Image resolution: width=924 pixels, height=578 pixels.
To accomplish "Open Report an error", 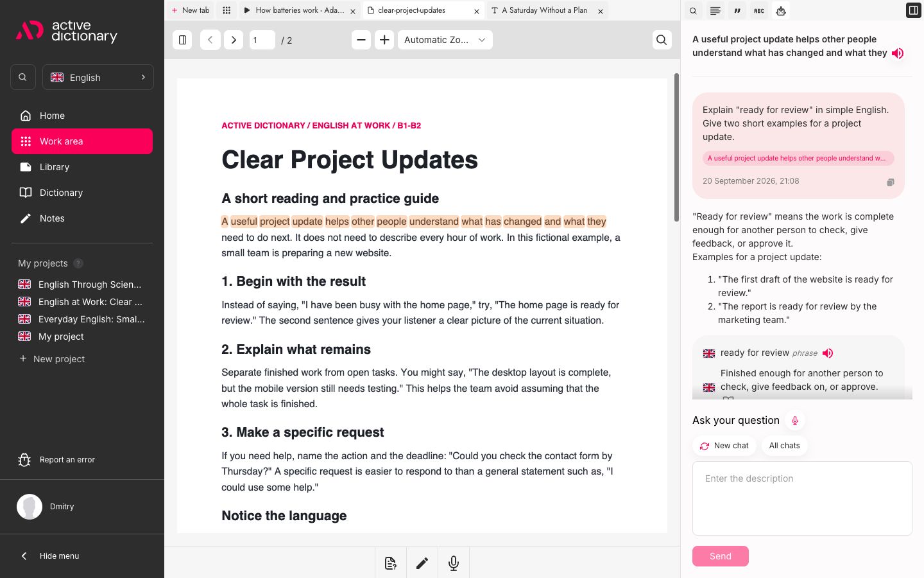I will coord(58,460).
